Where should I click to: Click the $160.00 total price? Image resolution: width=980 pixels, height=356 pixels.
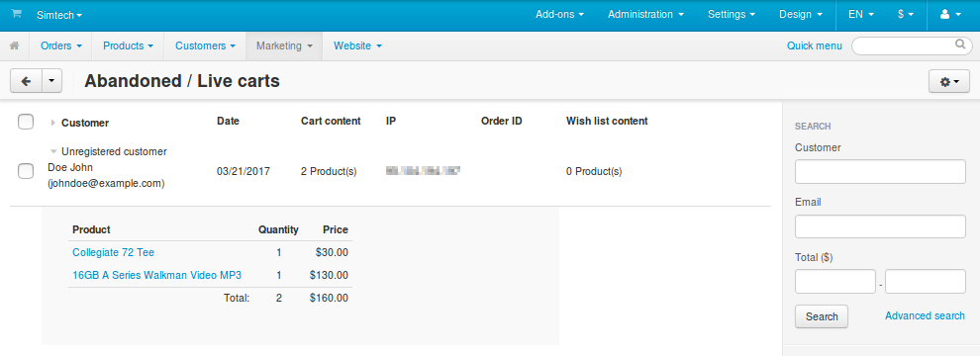329,298
